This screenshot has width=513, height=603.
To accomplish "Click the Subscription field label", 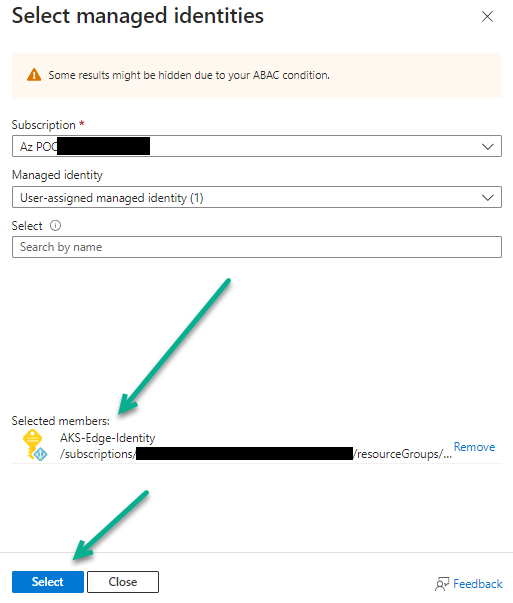I will click(x=43, y=125).
